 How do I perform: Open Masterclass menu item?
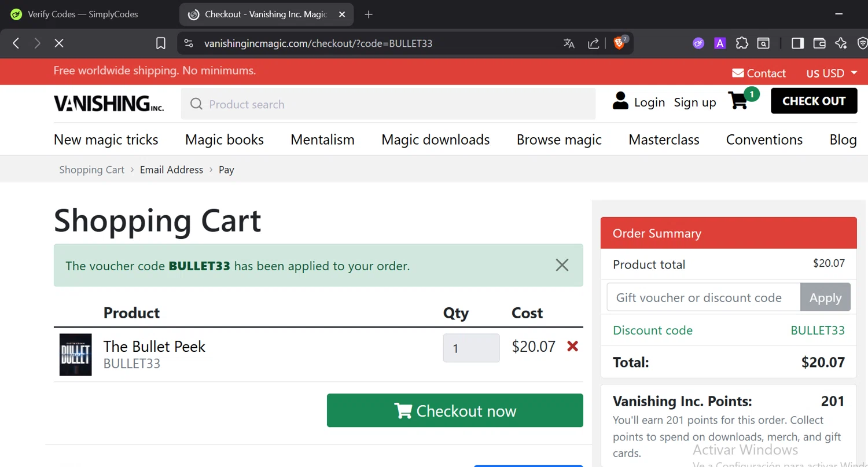(x=664, y=140)
